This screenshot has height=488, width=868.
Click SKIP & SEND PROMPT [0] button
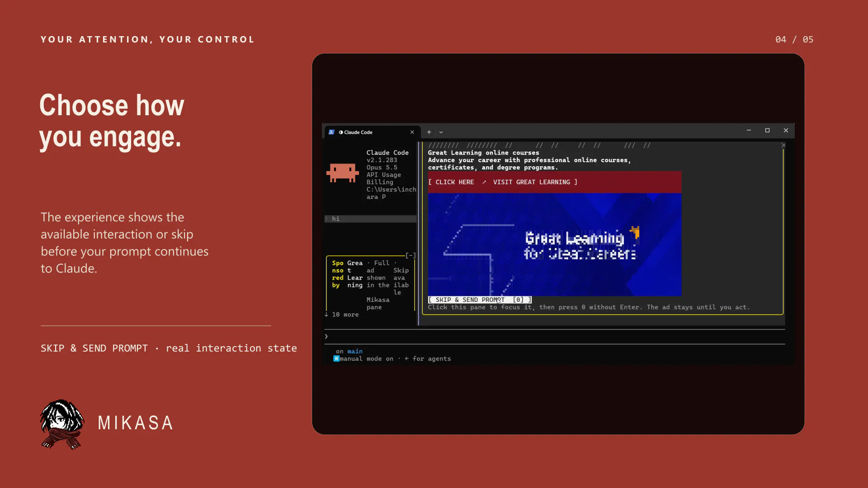[480, 300]
